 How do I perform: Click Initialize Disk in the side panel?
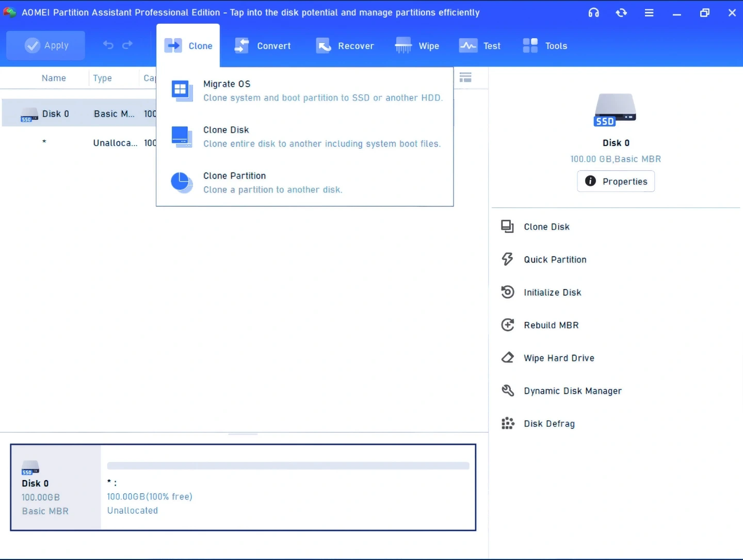(x=552, y=293)
